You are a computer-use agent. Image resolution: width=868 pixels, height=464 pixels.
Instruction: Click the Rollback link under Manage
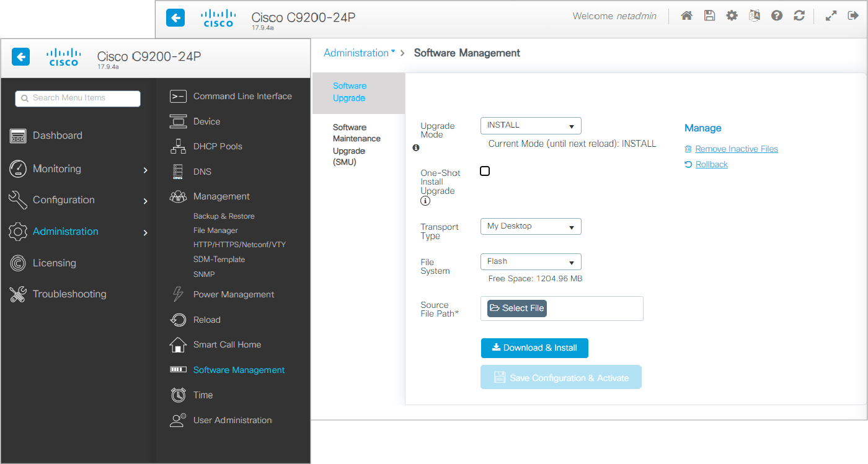click(x=712, y=164)
